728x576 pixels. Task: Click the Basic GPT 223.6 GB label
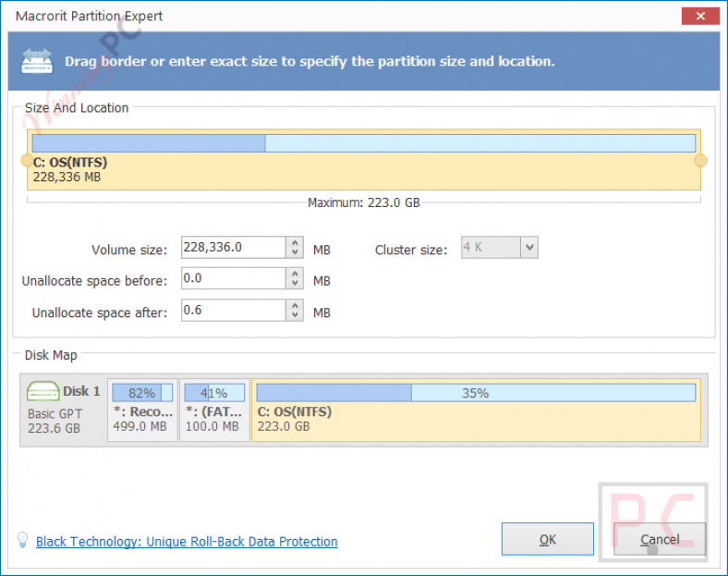(x=55, y=421)
